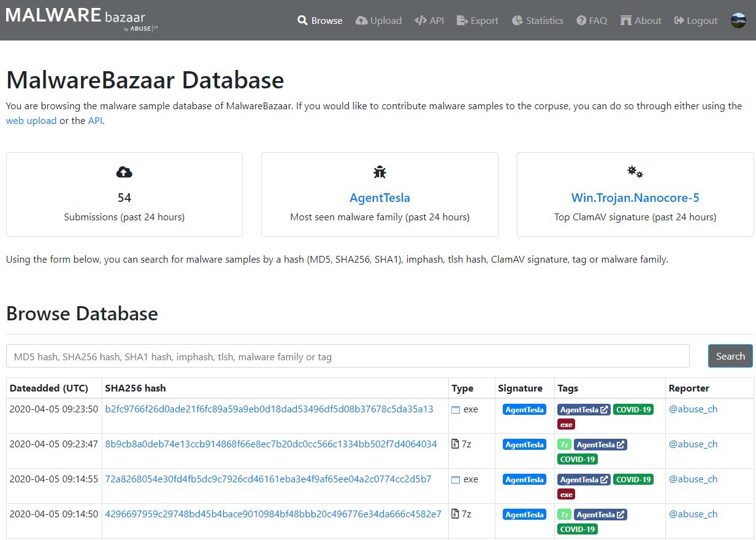Screen dimensions: 756x540
Task: Open hash starting with 72a8268054e3
Action: [x=268, y=479]
